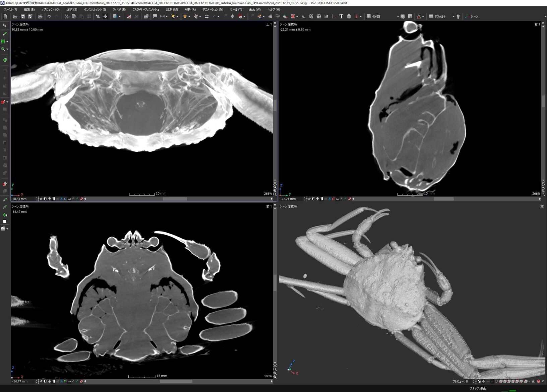Screen dimensions: 547x392
Task: Select the Text annotation T tool
Action: point(341,16)
